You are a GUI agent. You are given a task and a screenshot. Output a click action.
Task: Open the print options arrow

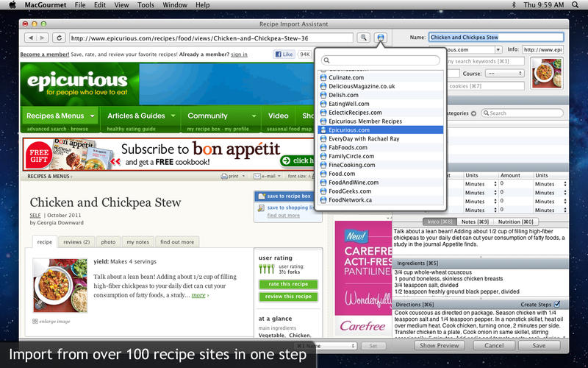pos(243,176)
